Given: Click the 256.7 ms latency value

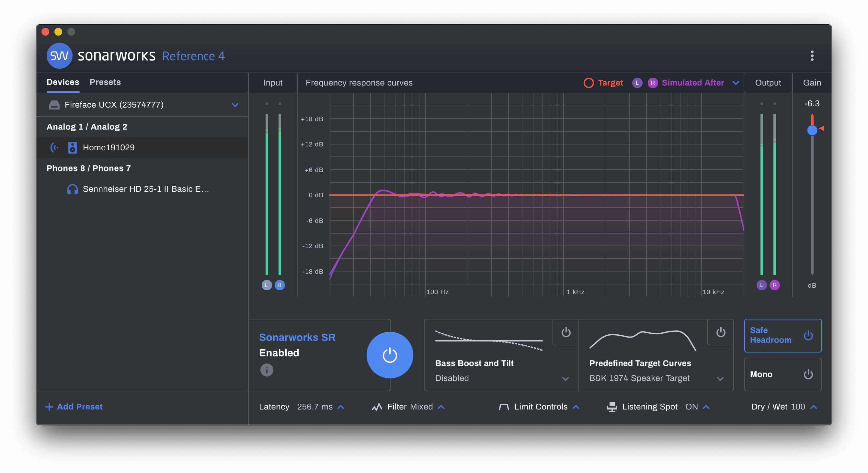Looking at the screenshot, I should pyautogui.click(x=315, y=407).
